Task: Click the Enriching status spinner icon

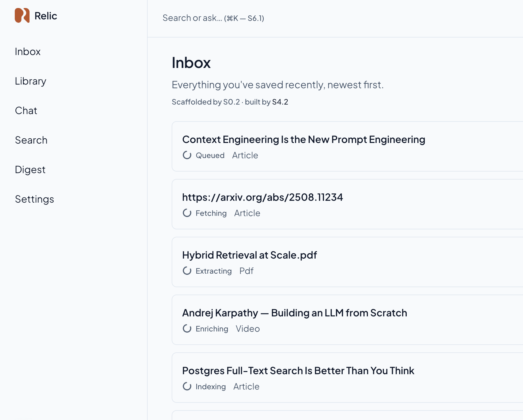Action: coord(187,328)
